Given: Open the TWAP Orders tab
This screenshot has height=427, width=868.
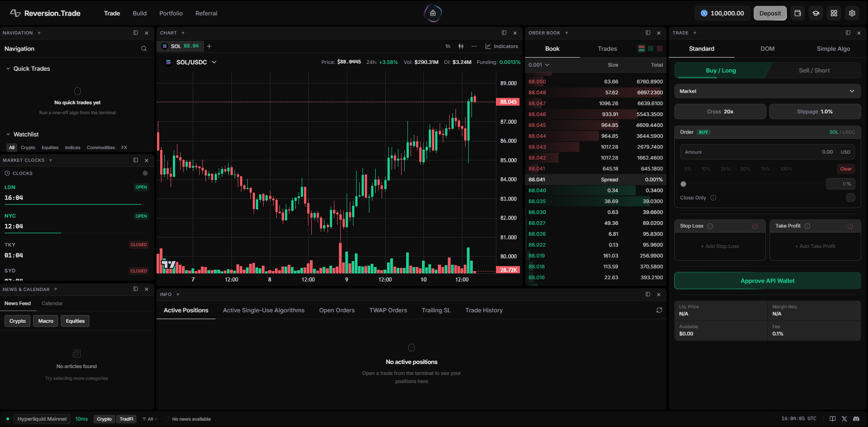Looking at the screenshot, I should (x=388, y=310).
